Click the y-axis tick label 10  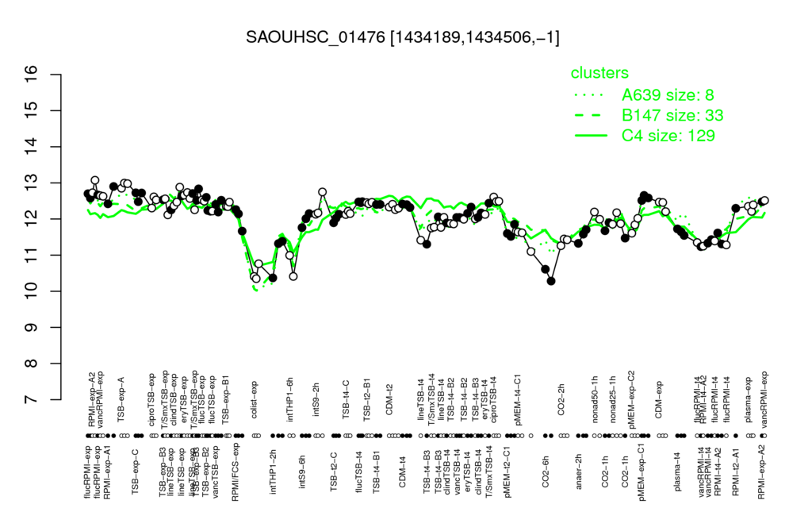(31, 291)
